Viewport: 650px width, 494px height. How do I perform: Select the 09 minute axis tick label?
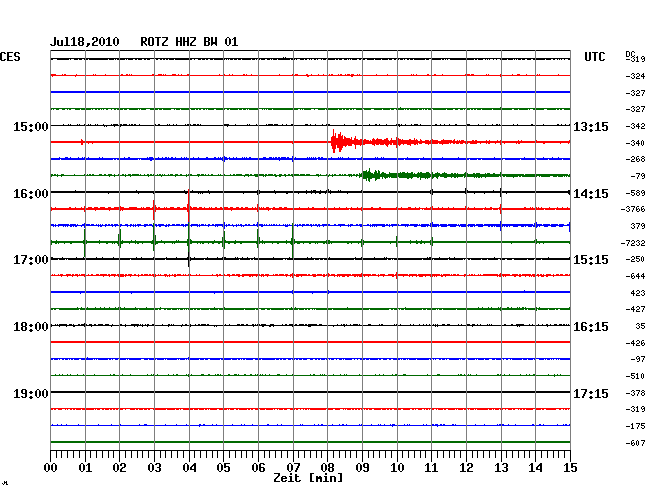[362, 468]
